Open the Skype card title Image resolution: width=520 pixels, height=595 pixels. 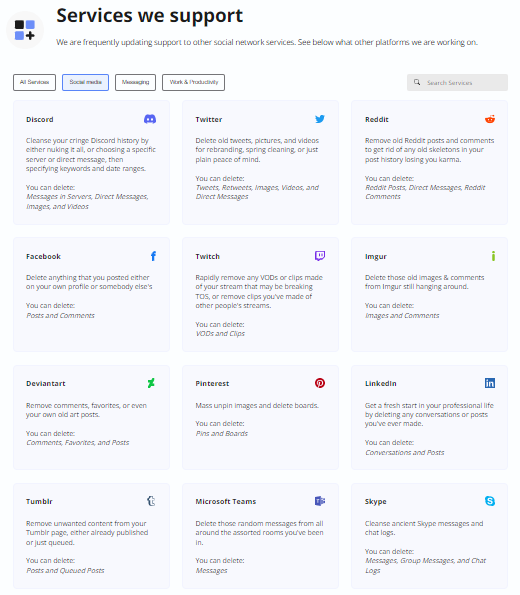click(375, 502)
